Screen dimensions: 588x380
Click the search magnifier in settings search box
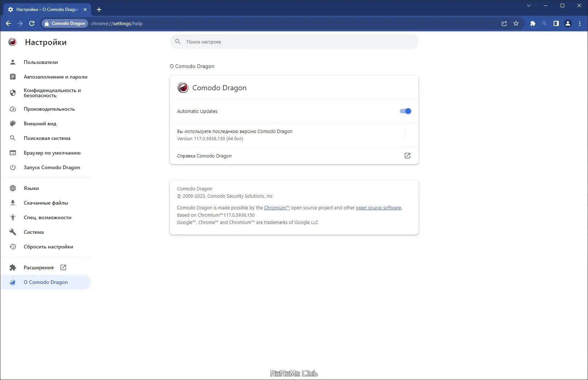pos(178,42)
